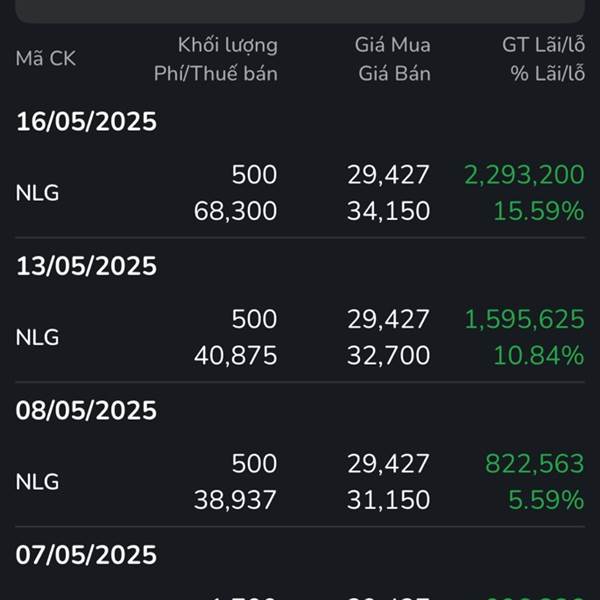The width and height of the screenshot is (600, 600).
Task: Select the Giá Bán header label
Action: pyautogui.click(x=395, y=73)
